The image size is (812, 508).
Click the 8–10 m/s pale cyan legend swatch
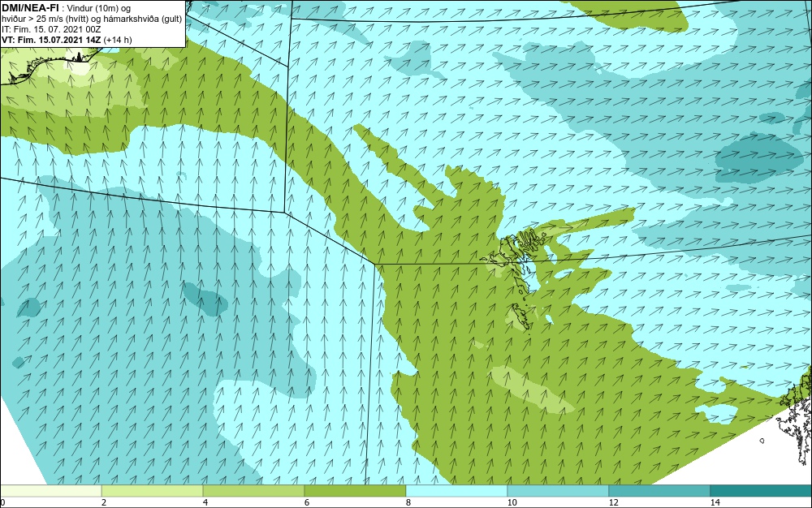point(456,490)
